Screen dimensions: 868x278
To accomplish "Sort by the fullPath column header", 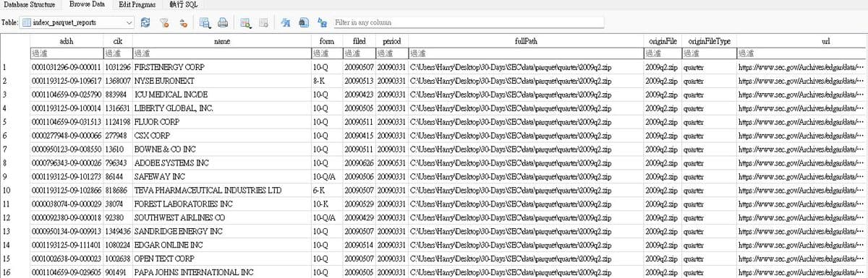I will click(525, 42).
